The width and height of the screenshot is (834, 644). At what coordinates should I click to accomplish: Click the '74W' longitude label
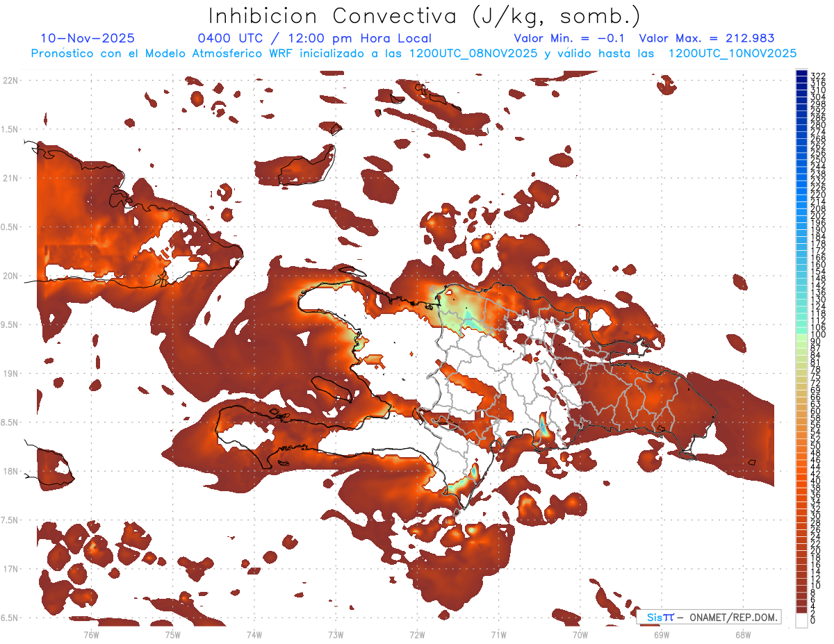click(254, 634)
